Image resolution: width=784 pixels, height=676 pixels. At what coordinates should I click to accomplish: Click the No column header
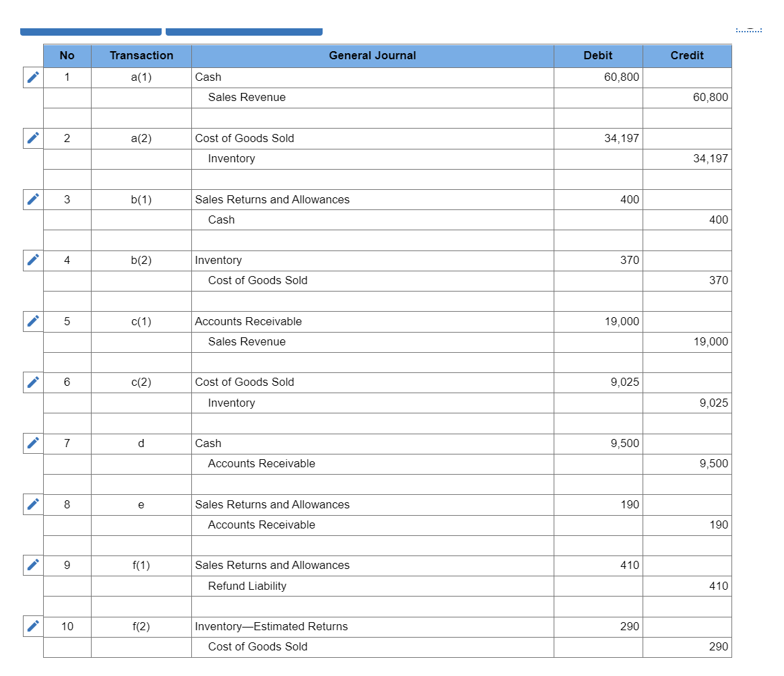(67, 56)
